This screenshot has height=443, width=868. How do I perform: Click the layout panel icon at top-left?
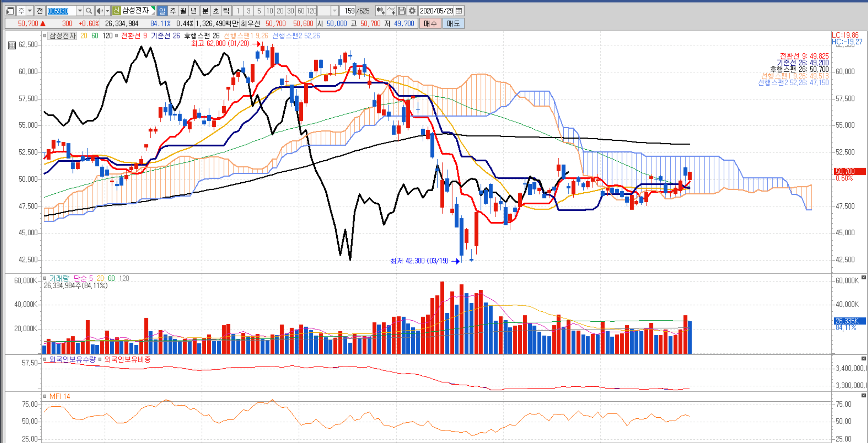(10, 11)
